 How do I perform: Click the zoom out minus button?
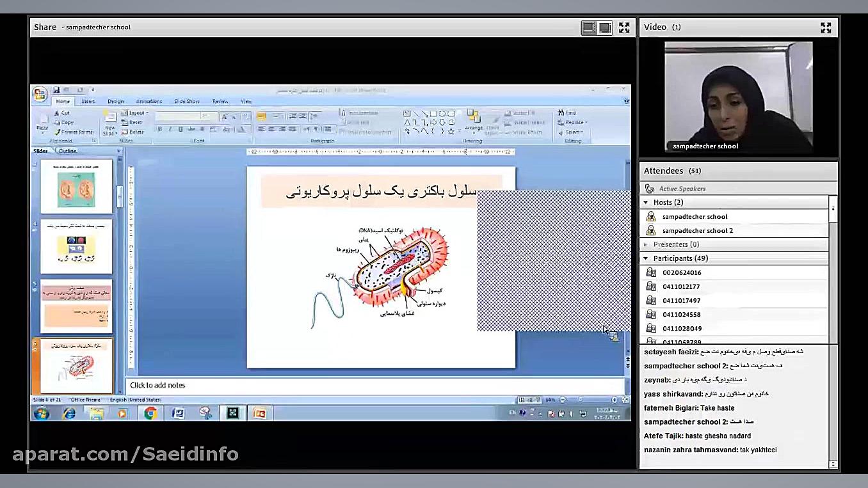click(x=563, y=400)
